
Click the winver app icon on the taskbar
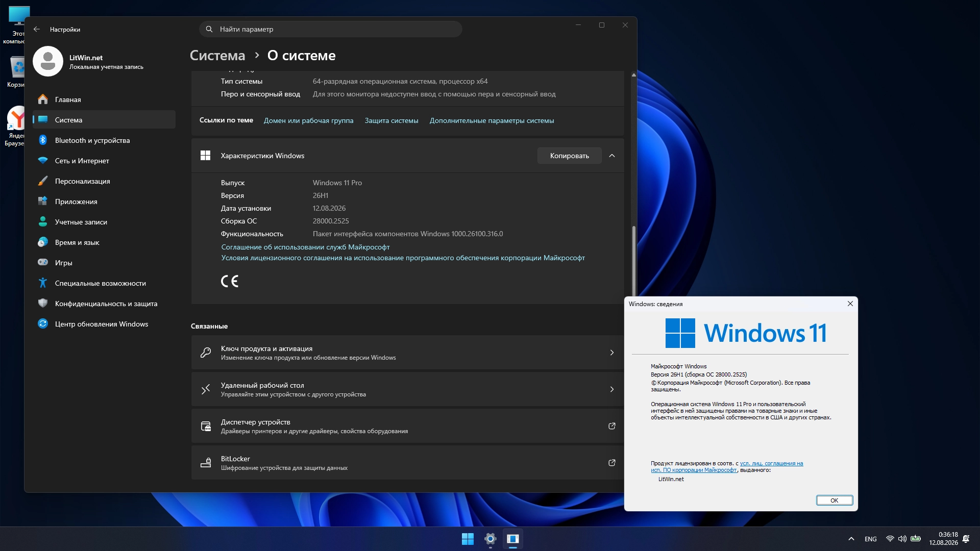513,539
